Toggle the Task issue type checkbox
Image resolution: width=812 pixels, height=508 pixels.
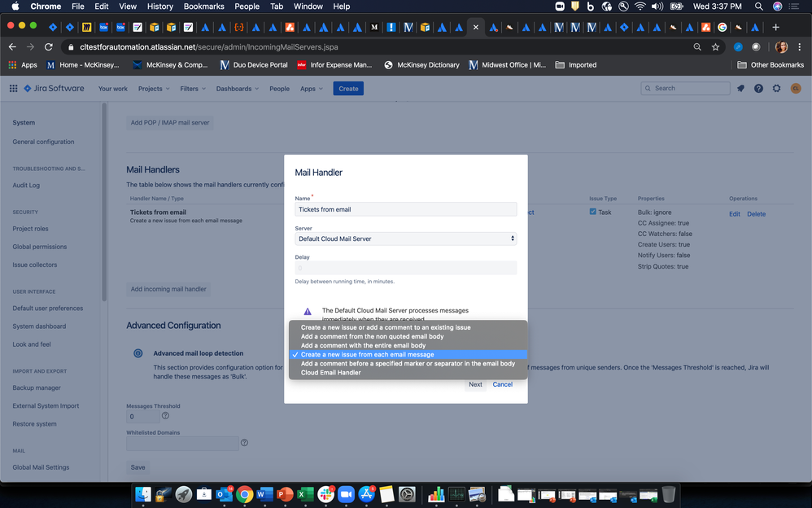(592, 212)
